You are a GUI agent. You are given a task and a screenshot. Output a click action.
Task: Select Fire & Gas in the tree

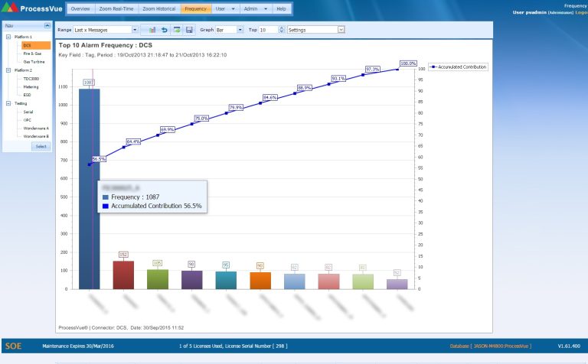click(32, 53)
